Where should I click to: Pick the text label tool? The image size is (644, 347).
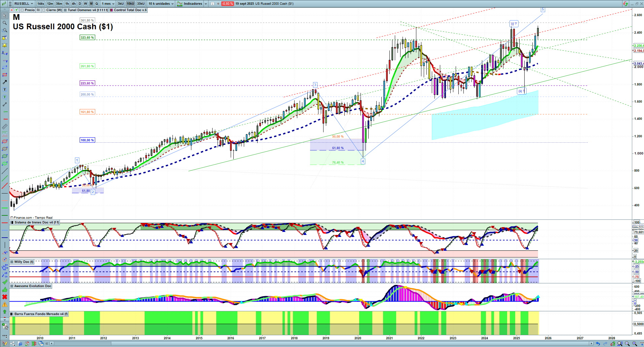(x=5, y=90)
